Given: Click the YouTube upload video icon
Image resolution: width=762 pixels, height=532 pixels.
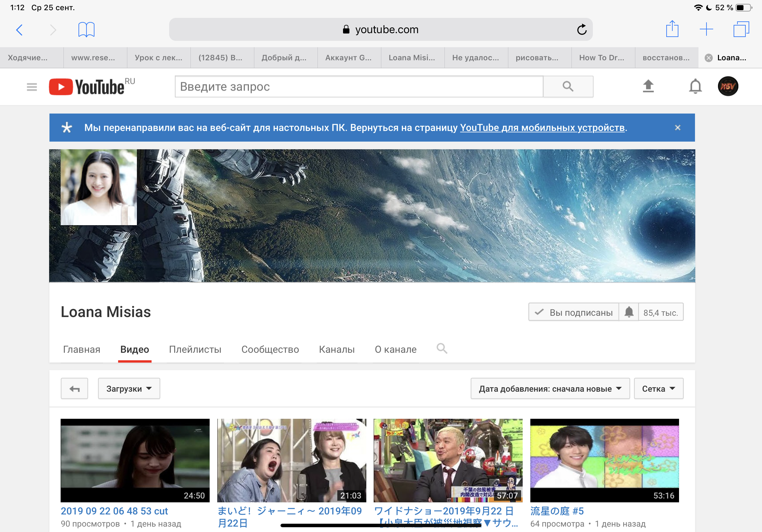Looking at the screenshot, I should [648, 86].
